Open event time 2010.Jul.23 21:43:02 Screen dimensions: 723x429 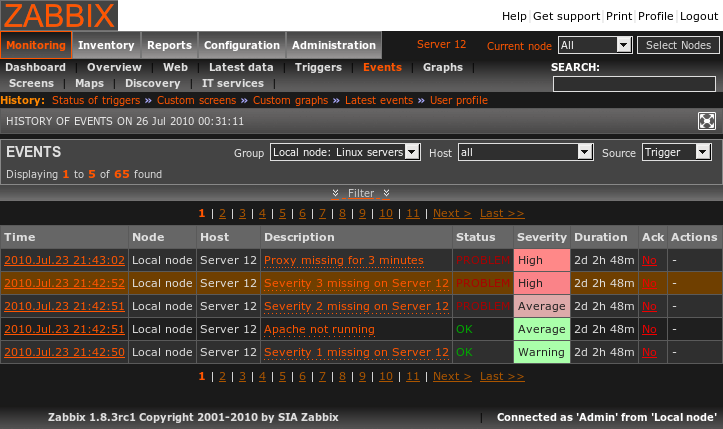coord(65,260)
